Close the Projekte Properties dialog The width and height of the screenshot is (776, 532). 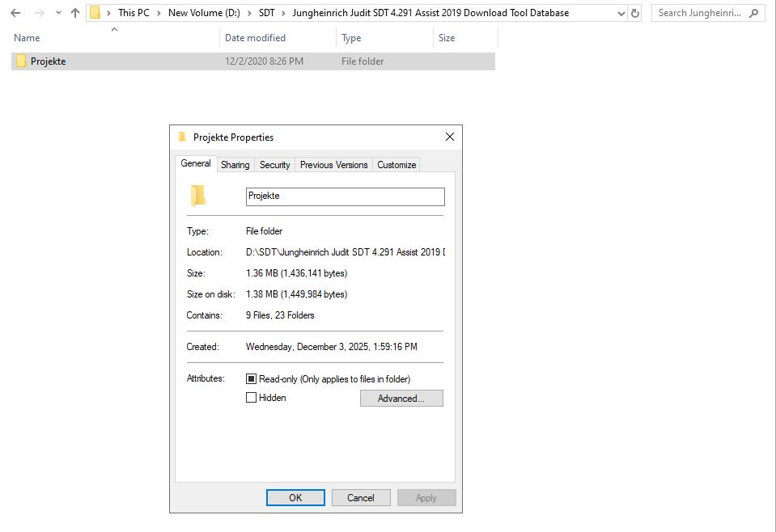[x=449, y=137]
